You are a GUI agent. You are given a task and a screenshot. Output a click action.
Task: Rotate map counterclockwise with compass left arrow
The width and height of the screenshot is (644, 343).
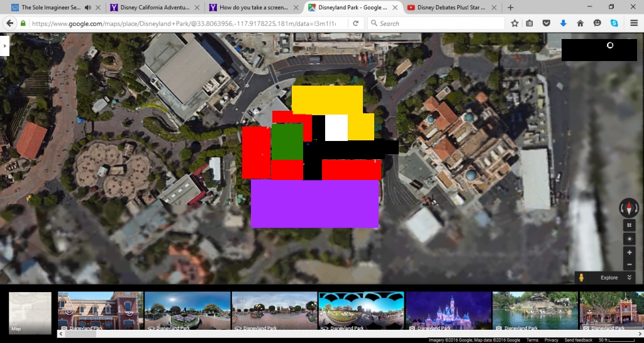pyautogui.click(x=622, y=208)
